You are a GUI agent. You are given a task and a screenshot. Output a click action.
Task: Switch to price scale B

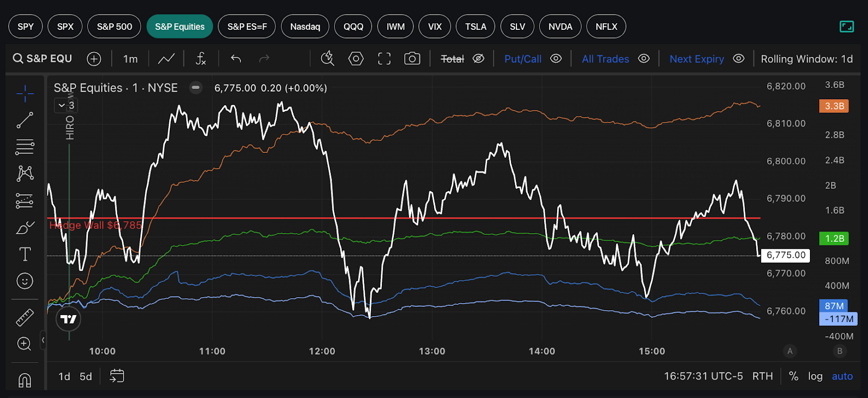pyautogui.click(x=840, y=351)
